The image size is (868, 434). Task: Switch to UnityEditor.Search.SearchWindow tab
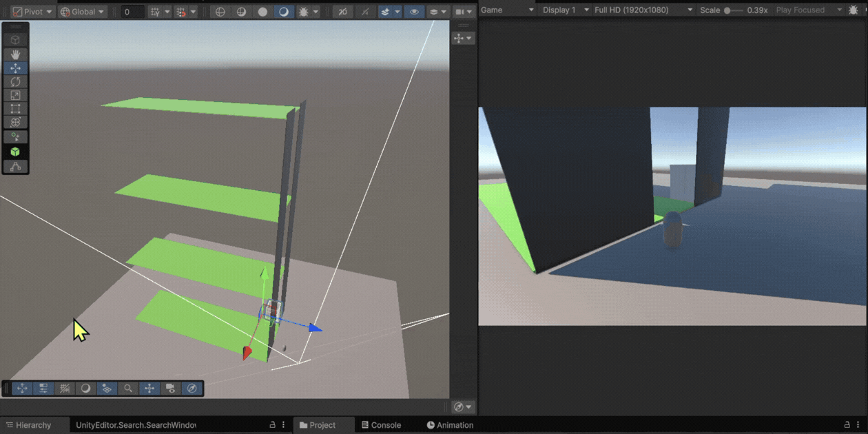136,425
